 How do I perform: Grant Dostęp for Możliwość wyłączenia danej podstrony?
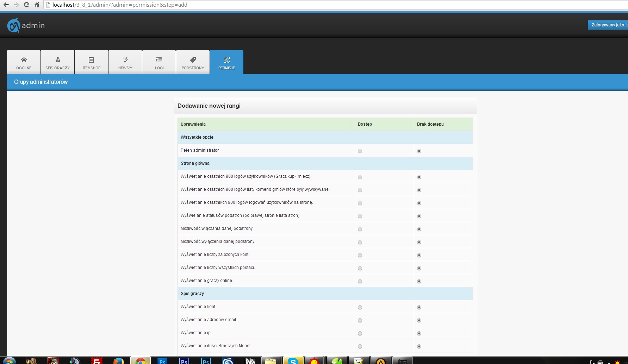(x=360, y=242)
